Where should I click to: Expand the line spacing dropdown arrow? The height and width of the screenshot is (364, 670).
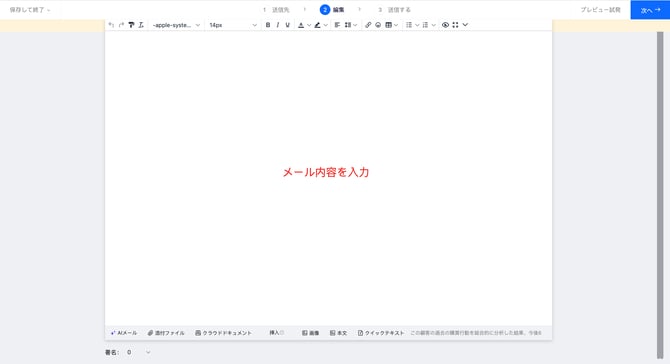(x=355, y=25)
